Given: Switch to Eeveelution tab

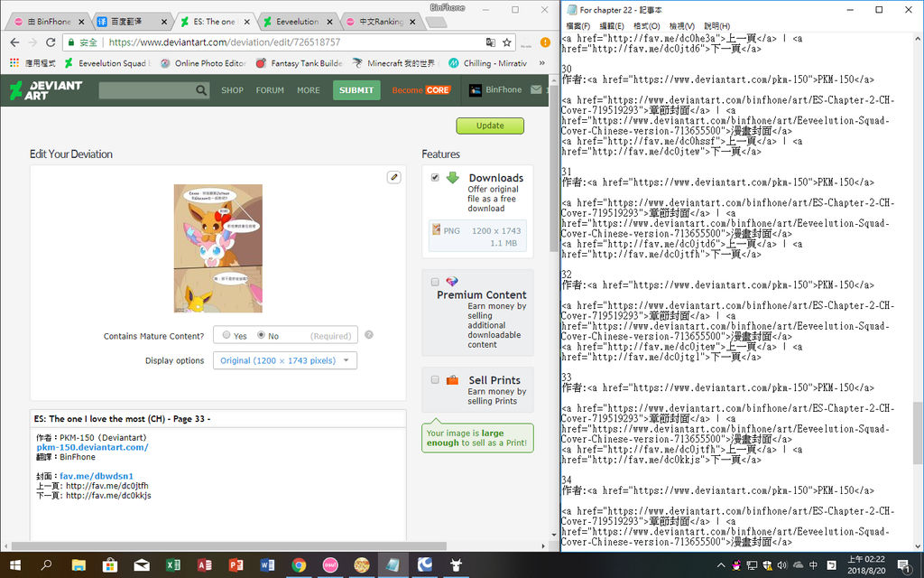Looking at the screenshot, I should [298, 22].
